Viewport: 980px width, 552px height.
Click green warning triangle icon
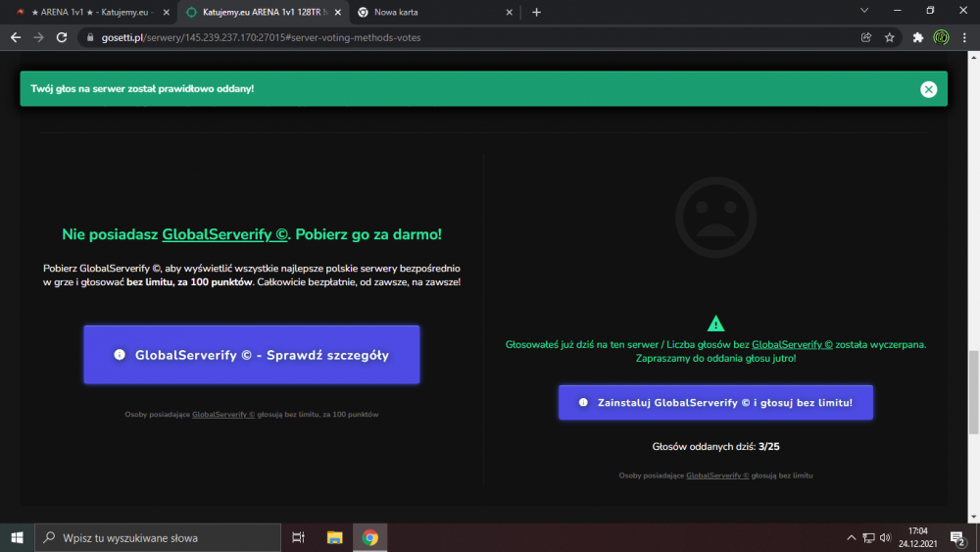[715, 324]
